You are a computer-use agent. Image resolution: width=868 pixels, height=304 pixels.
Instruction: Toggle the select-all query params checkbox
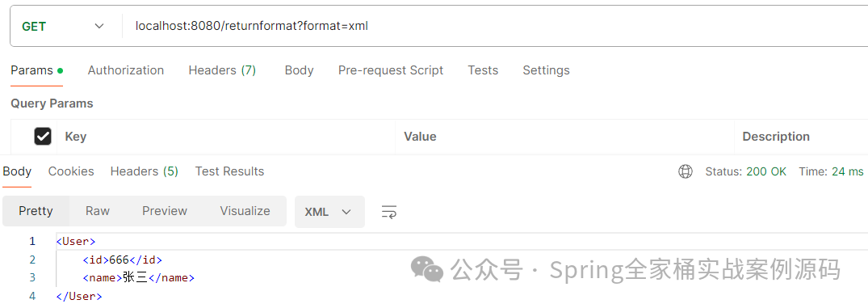point(43,137)
